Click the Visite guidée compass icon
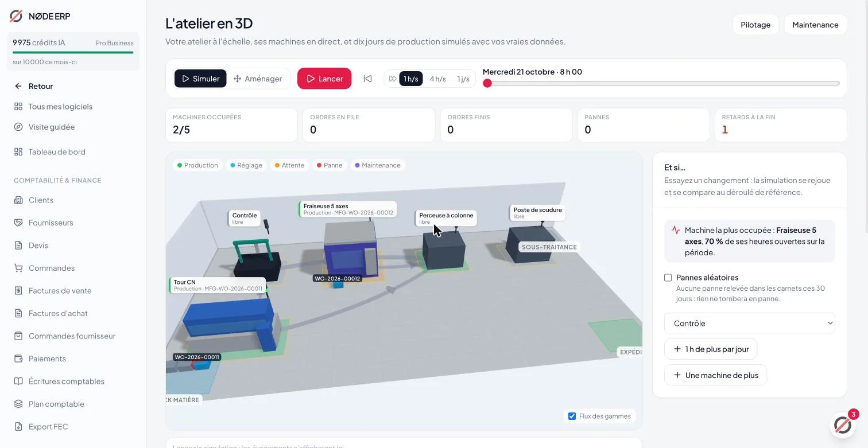868x448 pixels. tap(18, 127)
